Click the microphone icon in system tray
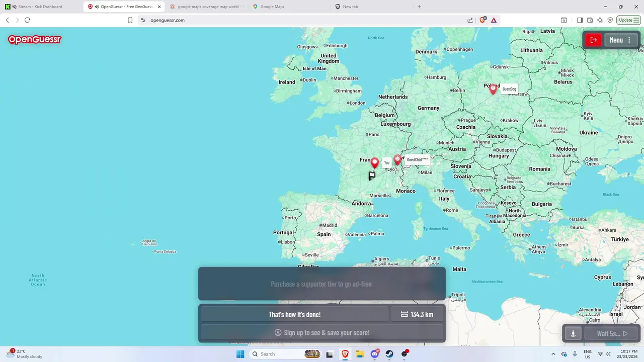Viewport: 644px width, 362px height. tap(575, 354)
